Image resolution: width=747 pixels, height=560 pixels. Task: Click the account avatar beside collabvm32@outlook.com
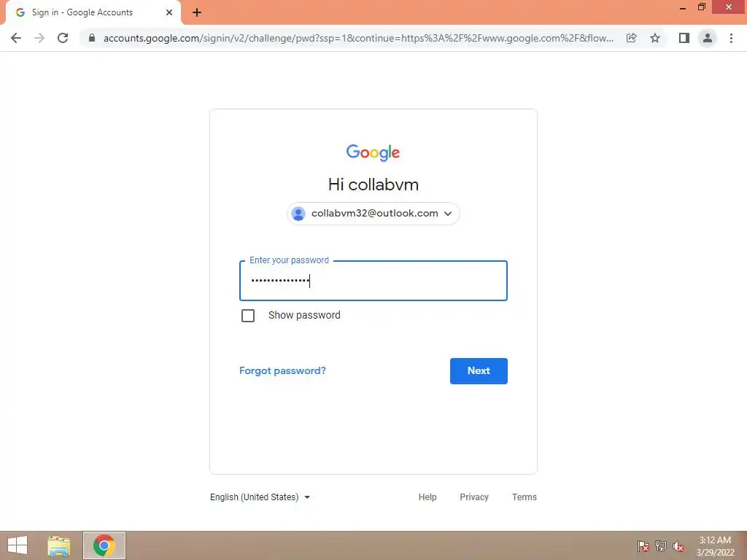pos(298,214)
